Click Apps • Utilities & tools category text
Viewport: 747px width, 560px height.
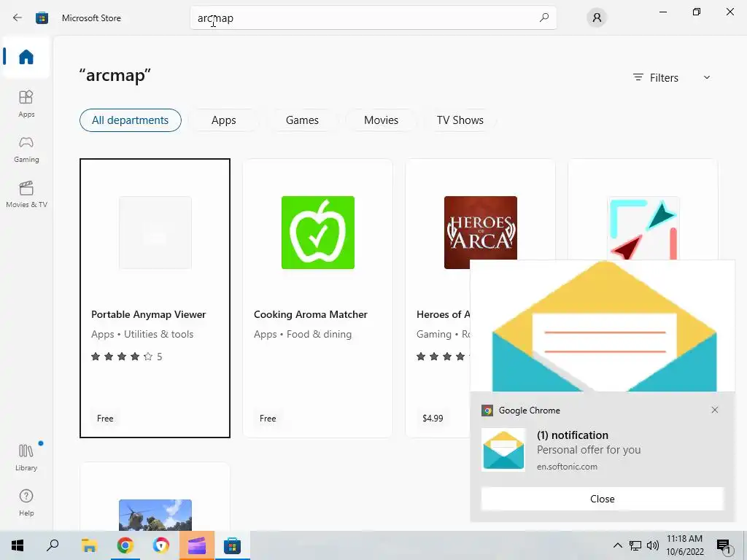[142, 334]
